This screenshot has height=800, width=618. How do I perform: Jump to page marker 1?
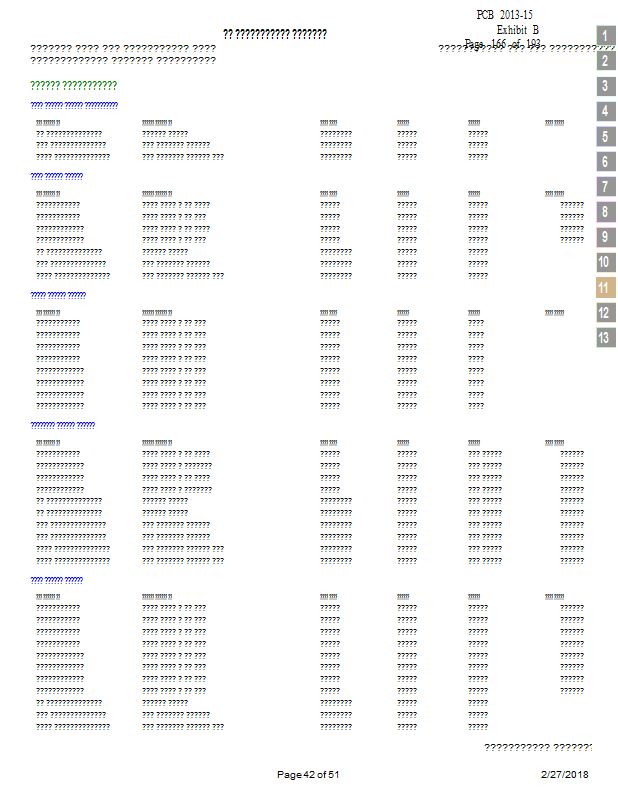click(606, 36)
